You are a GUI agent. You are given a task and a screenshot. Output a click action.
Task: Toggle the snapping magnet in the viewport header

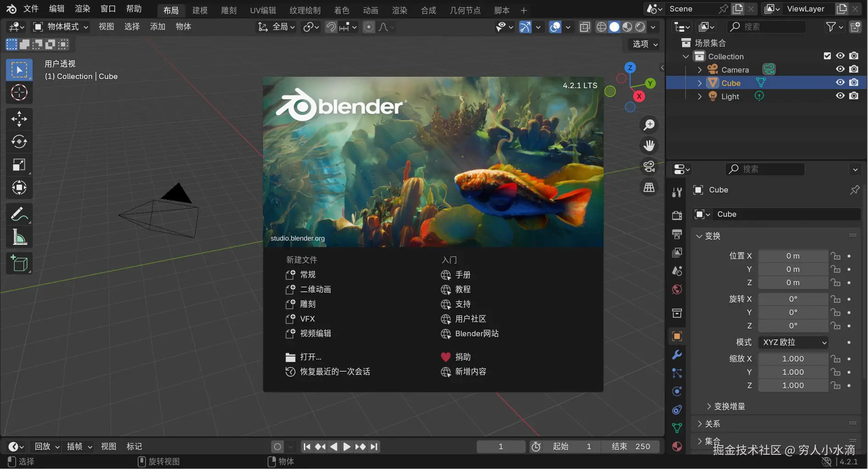pos(330,27)
